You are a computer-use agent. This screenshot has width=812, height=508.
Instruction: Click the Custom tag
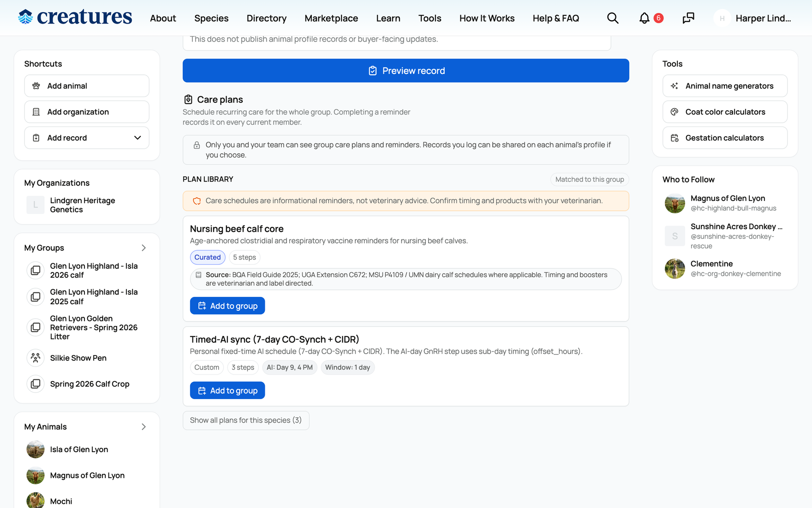[207, 368]
